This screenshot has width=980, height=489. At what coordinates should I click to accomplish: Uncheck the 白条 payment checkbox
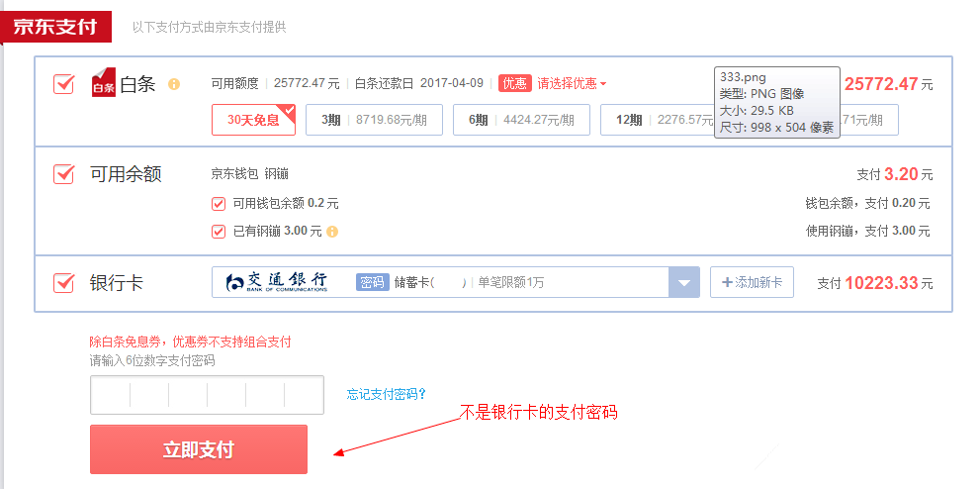63,84
